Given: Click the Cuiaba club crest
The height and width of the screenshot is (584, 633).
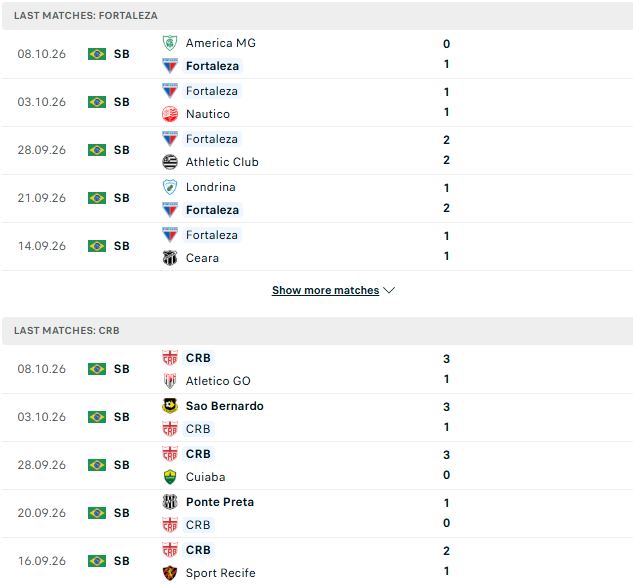Looking at the screenshot, I should click(x=170, y=477).
